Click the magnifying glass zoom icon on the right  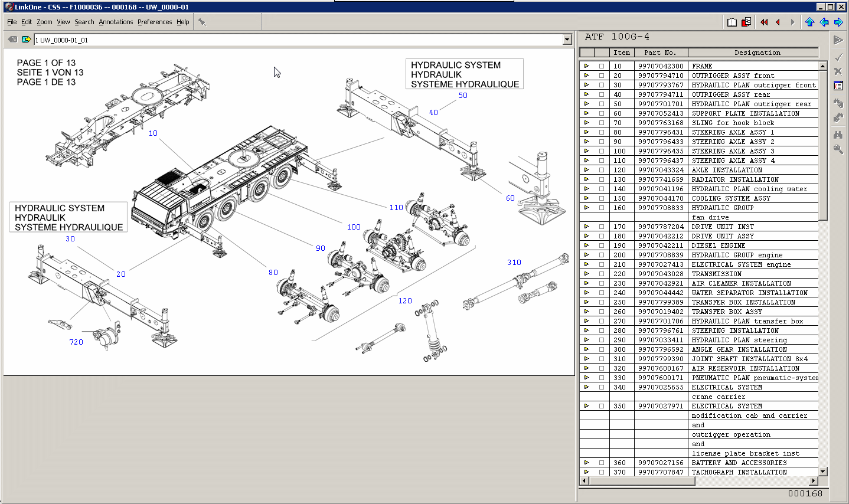pyautogui.click(x=839, y=149)
